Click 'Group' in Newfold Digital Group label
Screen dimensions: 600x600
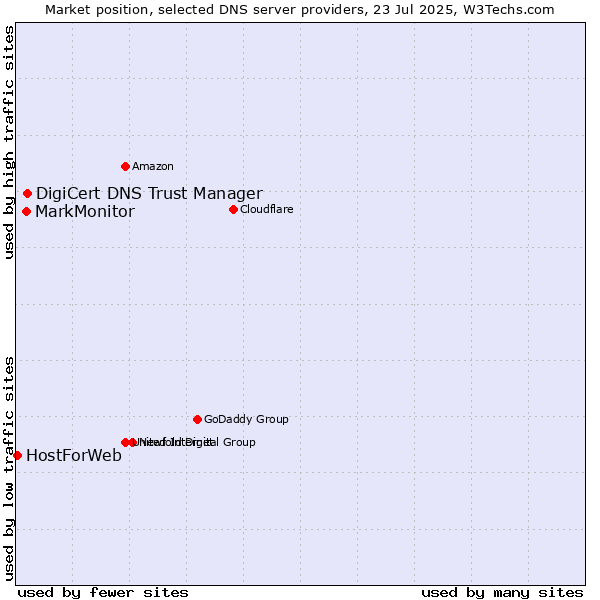point(239,442)
